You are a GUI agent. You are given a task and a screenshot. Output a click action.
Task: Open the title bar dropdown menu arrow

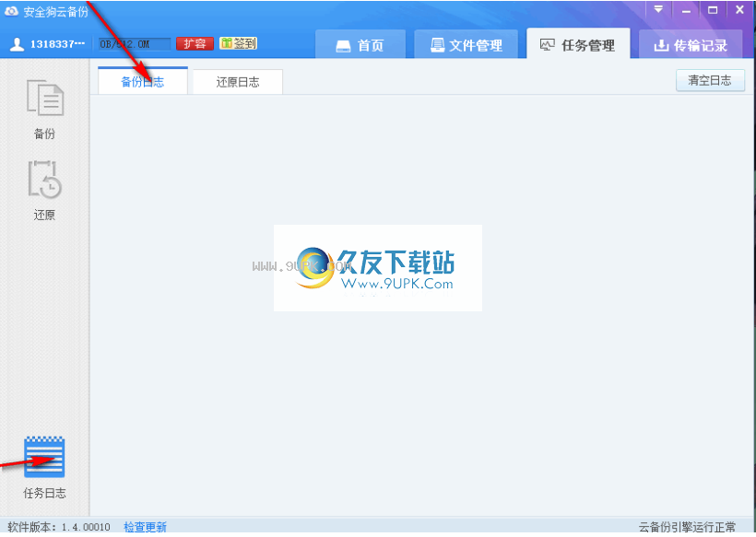click(658, 9)
